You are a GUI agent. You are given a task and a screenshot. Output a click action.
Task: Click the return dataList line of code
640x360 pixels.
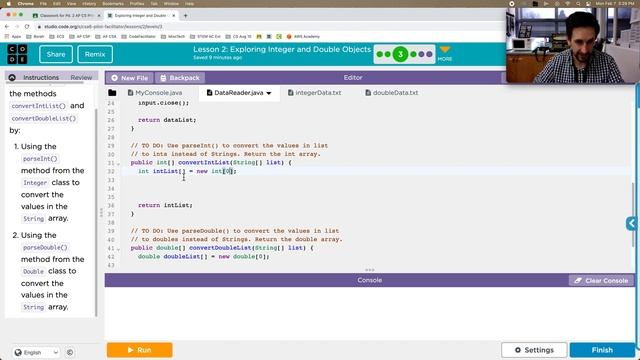pos(167,120)
